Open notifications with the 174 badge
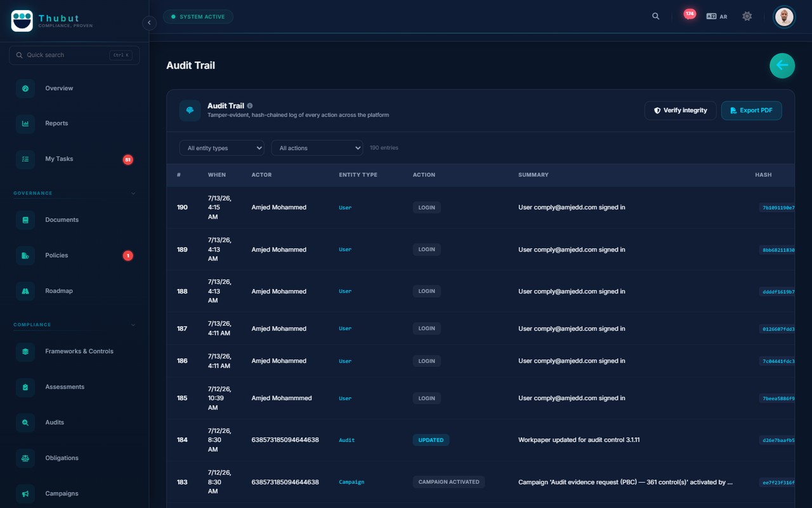 (689, 15)
